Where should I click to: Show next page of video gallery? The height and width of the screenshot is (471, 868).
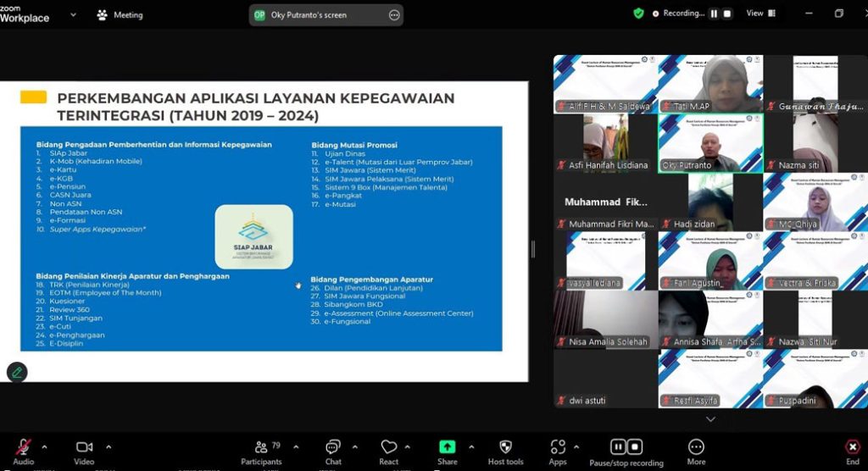[x=711, y=419]
